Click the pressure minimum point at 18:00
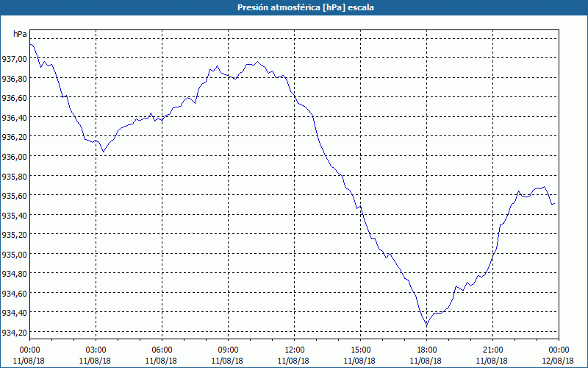 [426, 325]
